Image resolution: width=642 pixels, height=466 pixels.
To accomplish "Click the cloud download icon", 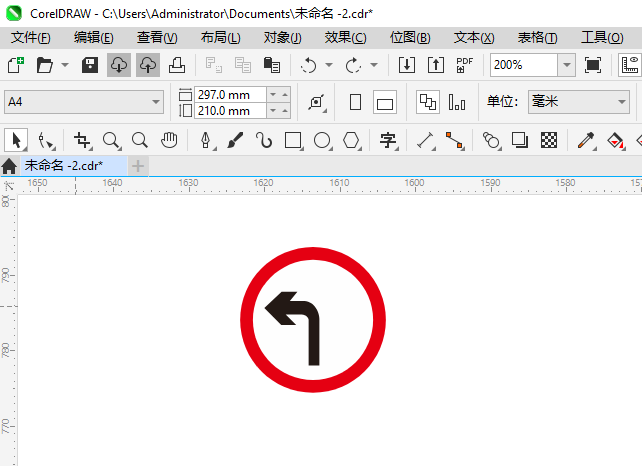I will [x=119, y=65].
